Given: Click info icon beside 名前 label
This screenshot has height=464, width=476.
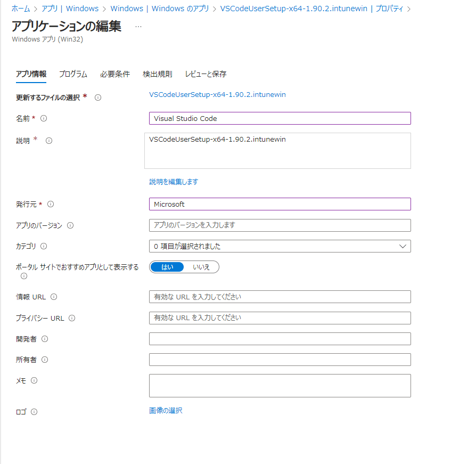Looking at the screenshot, I should [44, 118].
